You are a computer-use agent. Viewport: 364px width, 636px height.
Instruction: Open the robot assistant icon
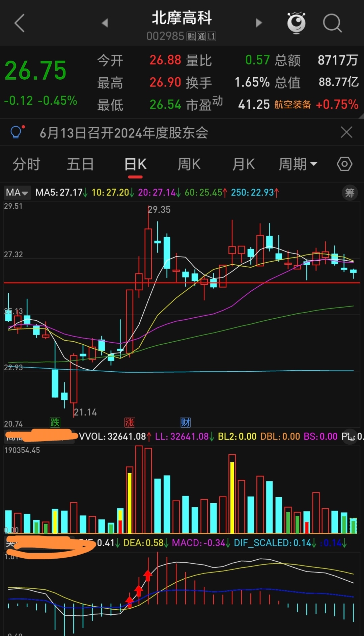tap(296, 23)
